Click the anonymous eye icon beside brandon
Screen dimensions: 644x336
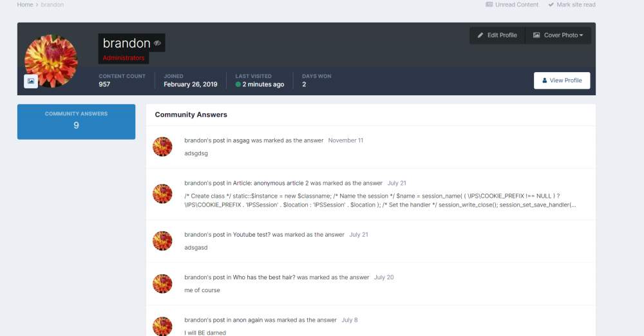[x=157, y=43]
